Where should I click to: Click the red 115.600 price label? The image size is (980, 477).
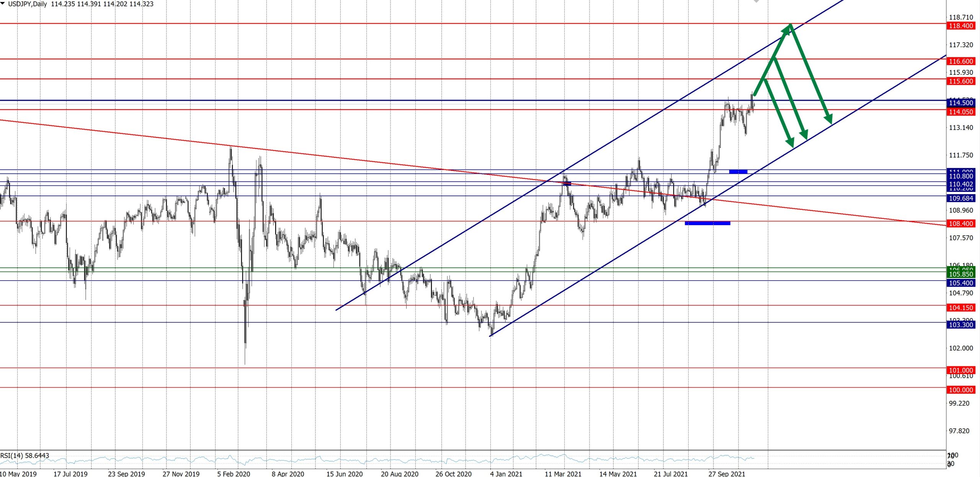pos(960,81)
